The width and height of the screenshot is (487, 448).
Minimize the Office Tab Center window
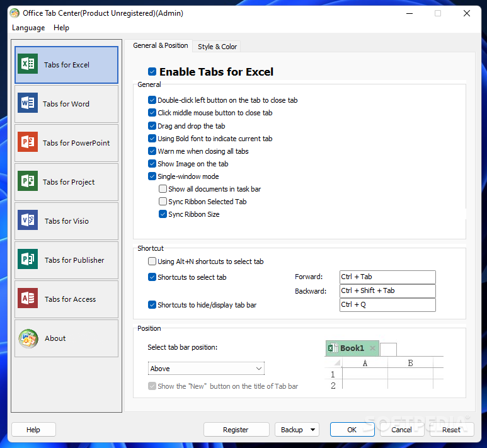410,13
